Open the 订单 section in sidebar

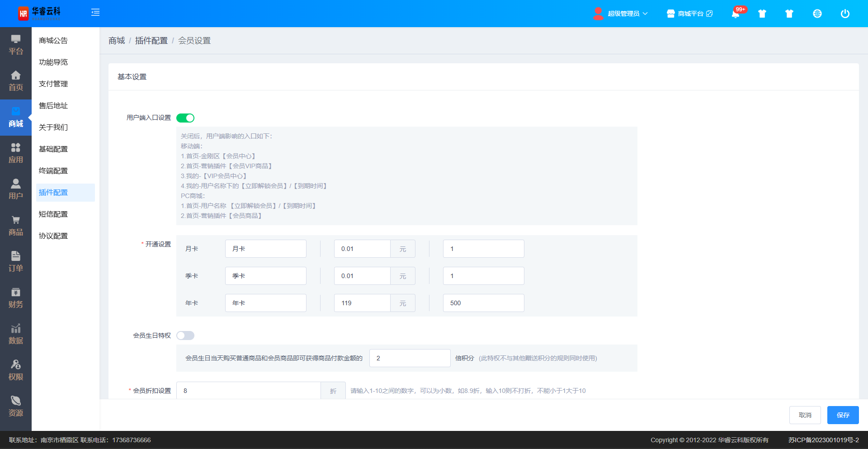16,262
